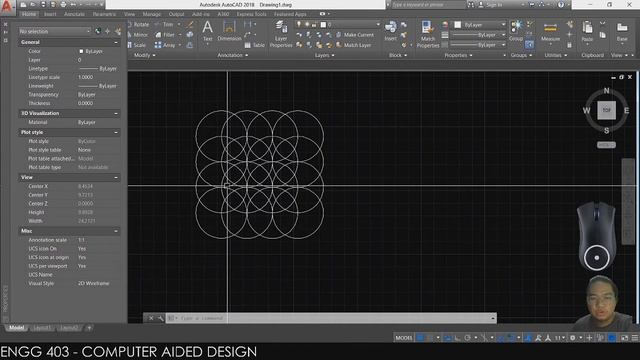Image resolution: width=640 pixels, height=360 pixels.
Task: Select the Array tool
Action: [x=165, y=45]
